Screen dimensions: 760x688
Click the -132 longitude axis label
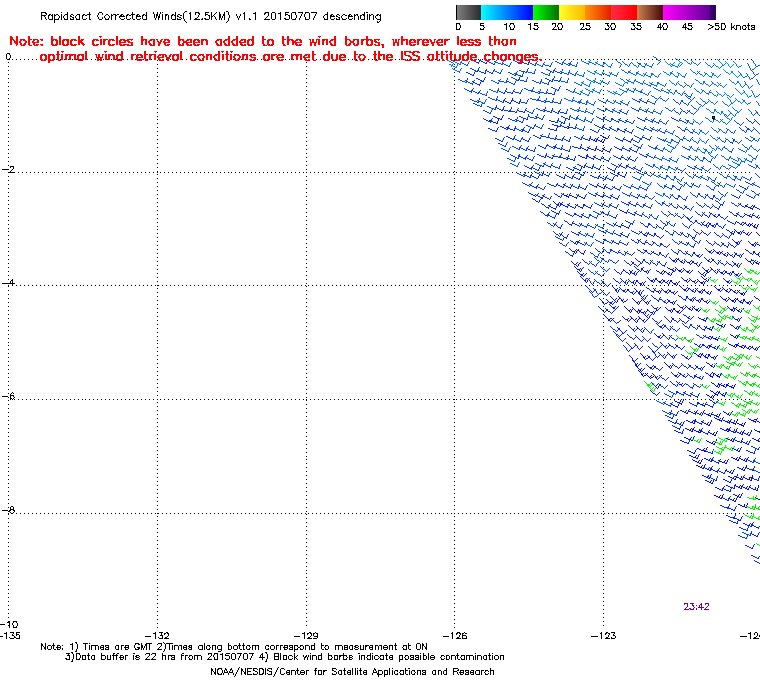pos(158,635)
